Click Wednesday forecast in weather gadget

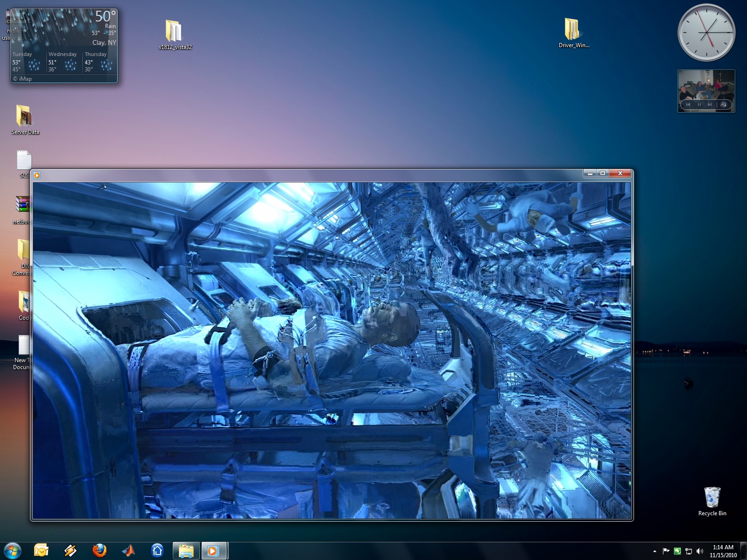coord(64,62)
